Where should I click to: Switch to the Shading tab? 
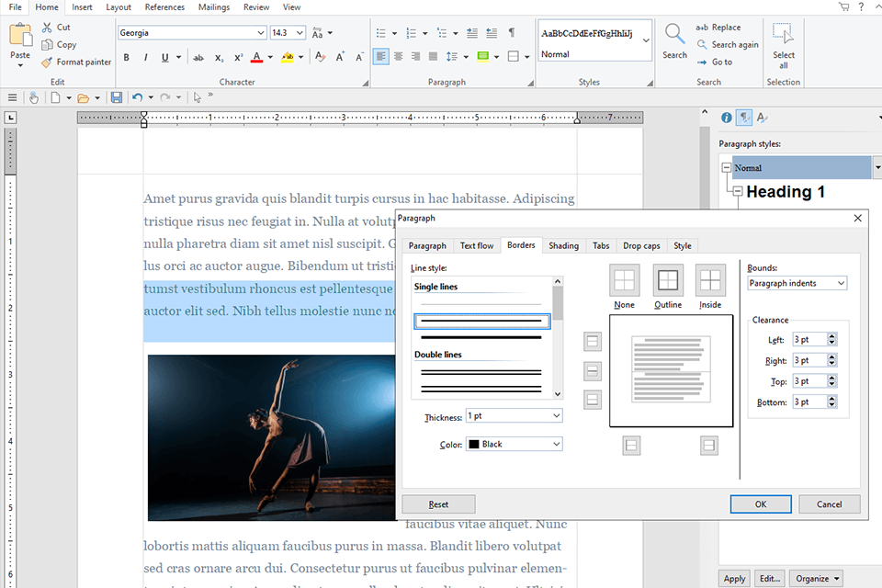point(563,245)
